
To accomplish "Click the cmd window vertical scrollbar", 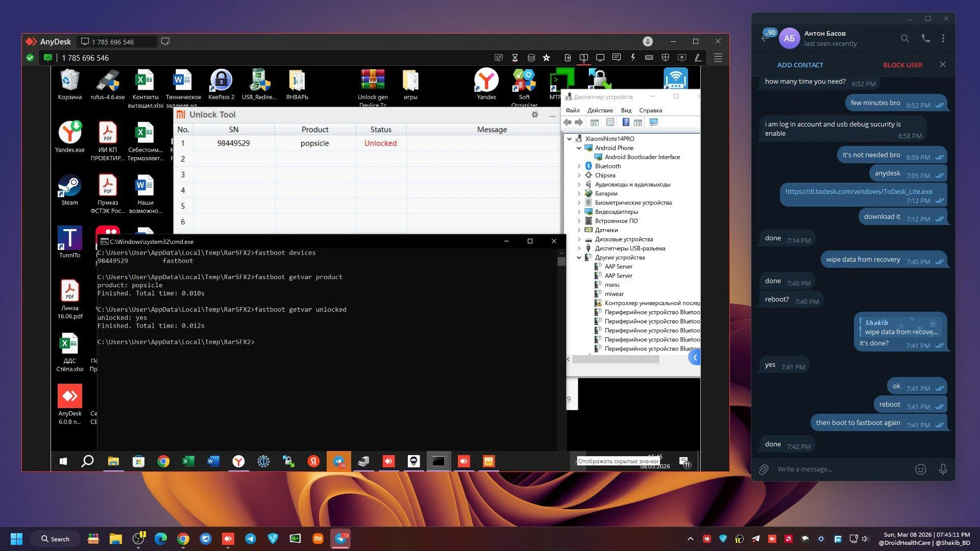I will [x=562, y=261].
